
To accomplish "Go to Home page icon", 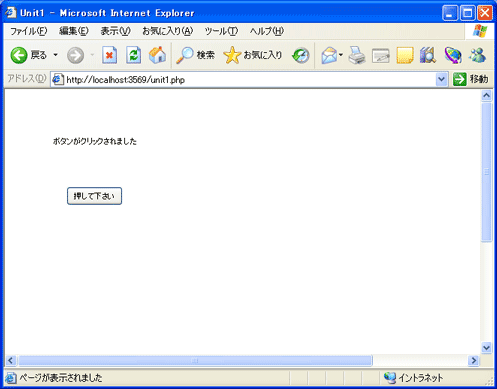I will (157, 55).
